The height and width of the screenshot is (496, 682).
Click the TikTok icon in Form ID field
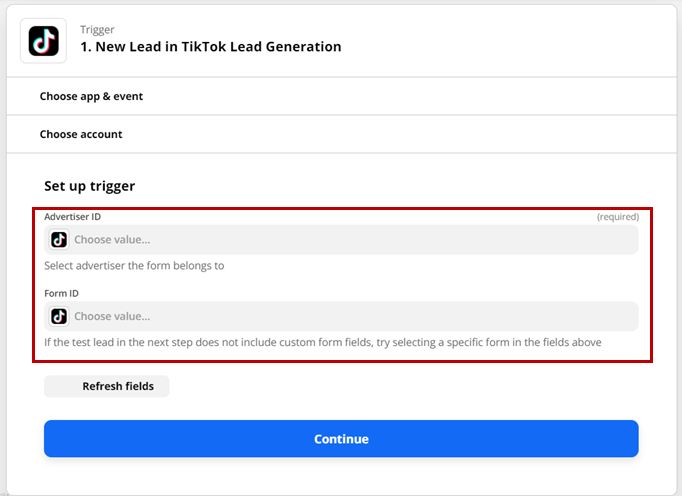point(59,316)
